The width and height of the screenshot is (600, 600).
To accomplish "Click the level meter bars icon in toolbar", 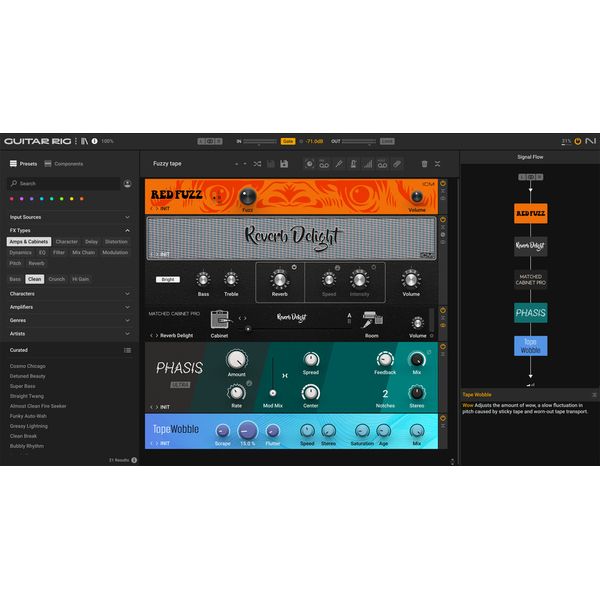I will (368, 164).
